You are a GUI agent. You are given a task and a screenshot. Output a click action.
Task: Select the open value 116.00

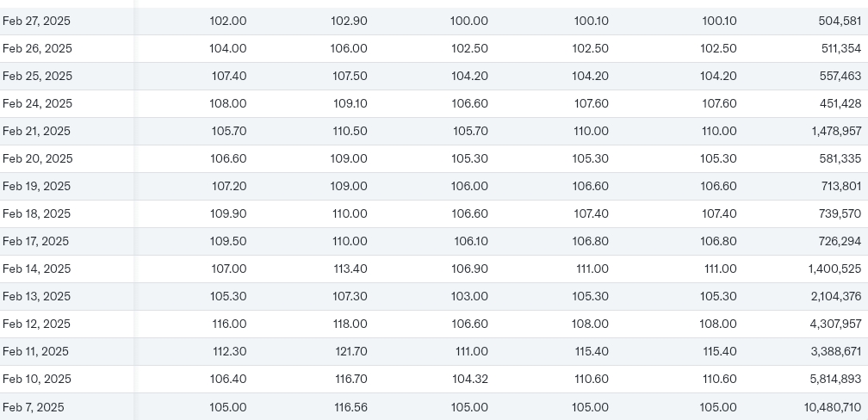click(228, 324)
